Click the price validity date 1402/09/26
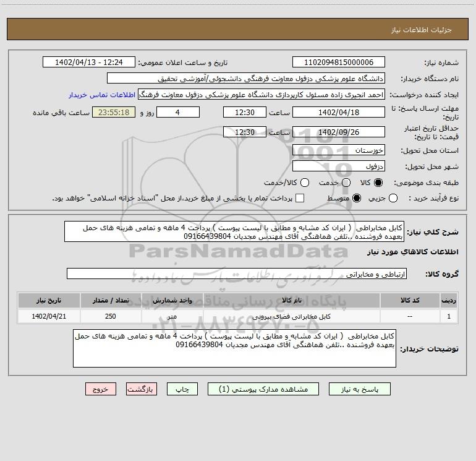Viewport: 476px width, 461px height. click(x=339, y=132)
